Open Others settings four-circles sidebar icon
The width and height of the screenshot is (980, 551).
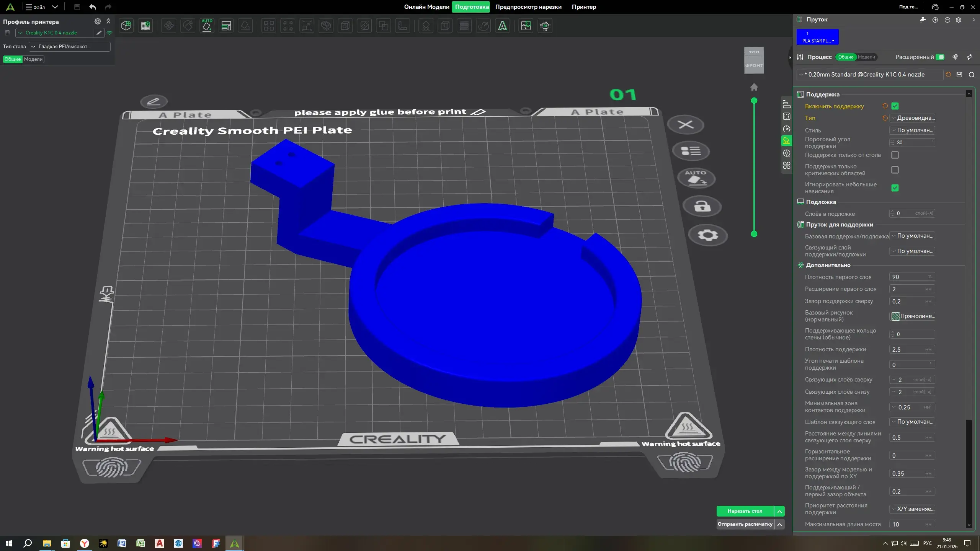(x=787, y=165)
